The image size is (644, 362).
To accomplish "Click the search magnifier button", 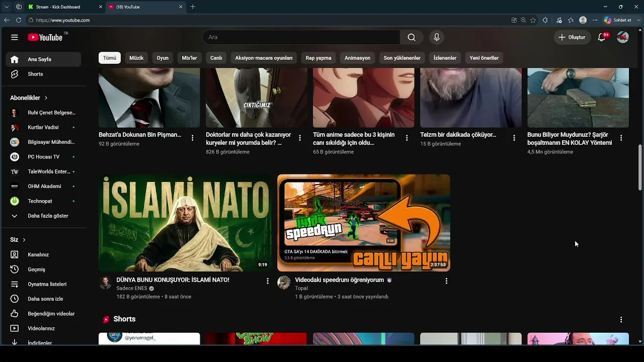I will 412,37.
